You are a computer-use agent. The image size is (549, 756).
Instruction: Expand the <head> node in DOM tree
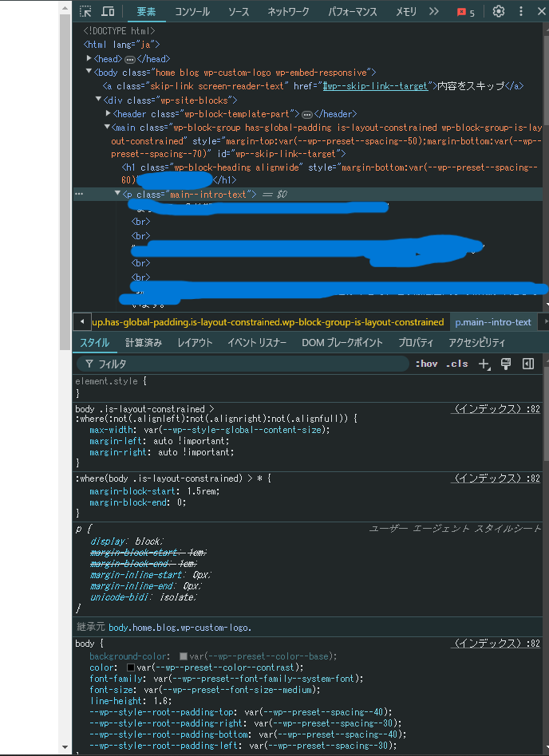tap(89, 58)
